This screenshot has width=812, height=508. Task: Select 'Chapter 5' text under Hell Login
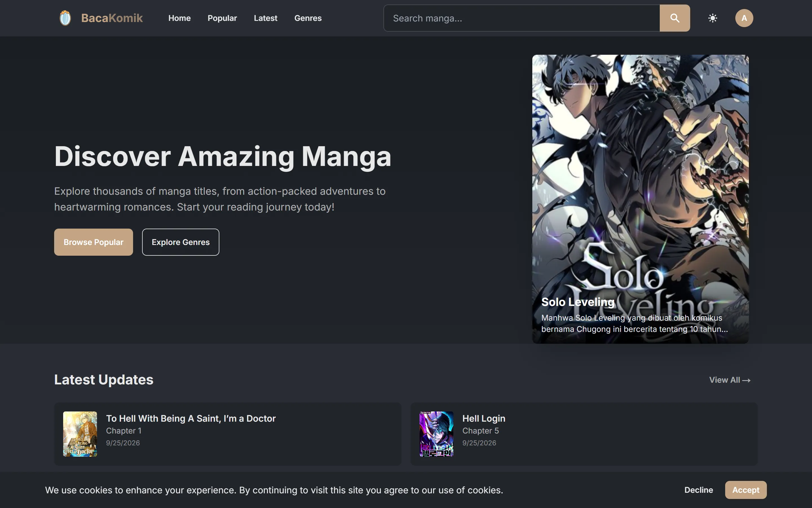pyautogui.click(x=480, y=431)
